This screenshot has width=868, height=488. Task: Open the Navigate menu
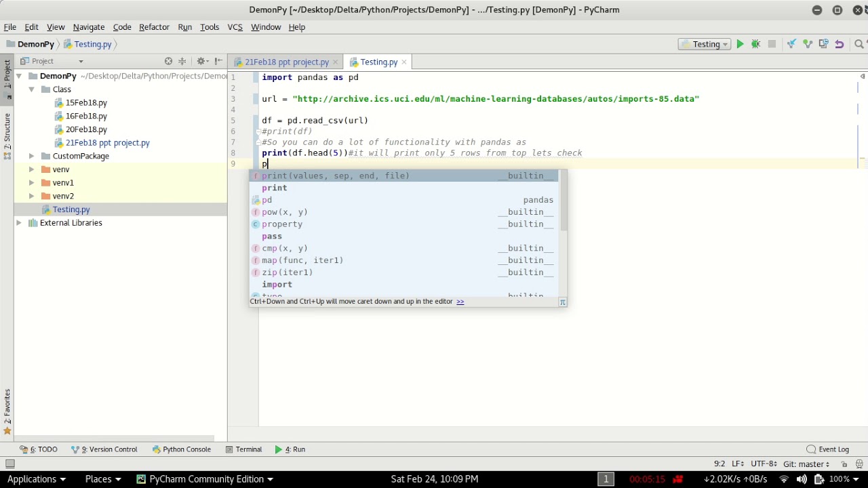(x=89, y=27)
